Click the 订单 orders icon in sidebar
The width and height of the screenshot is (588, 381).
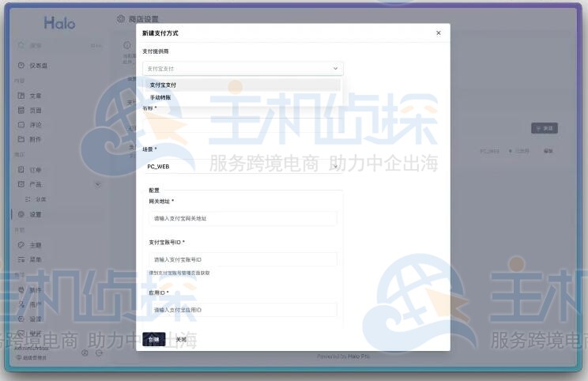21,169
